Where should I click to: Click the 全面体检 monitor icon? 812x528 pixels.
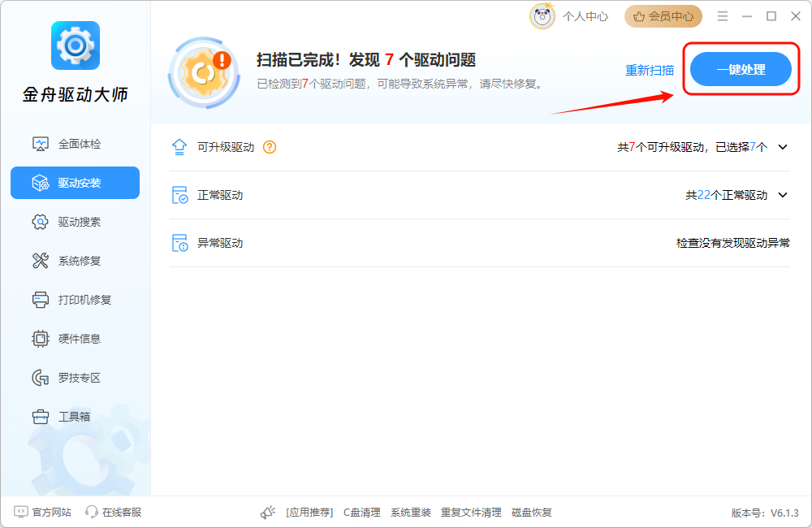point(41,144)
